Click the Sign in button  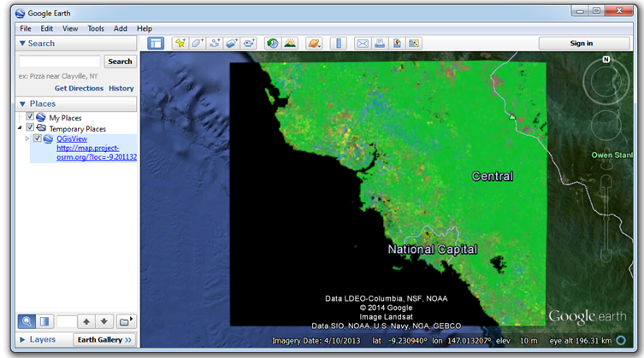584,43
